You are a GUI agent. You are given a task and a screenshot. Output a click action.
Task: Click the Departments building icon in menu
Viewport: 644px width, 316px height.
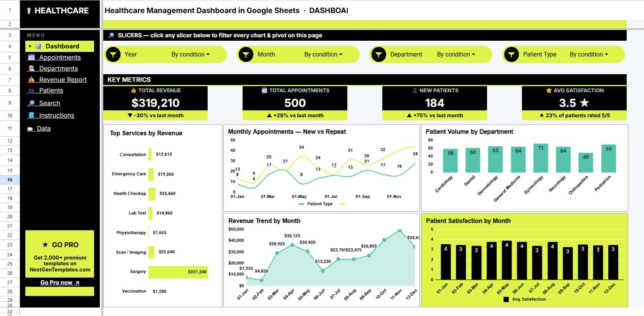31,69
